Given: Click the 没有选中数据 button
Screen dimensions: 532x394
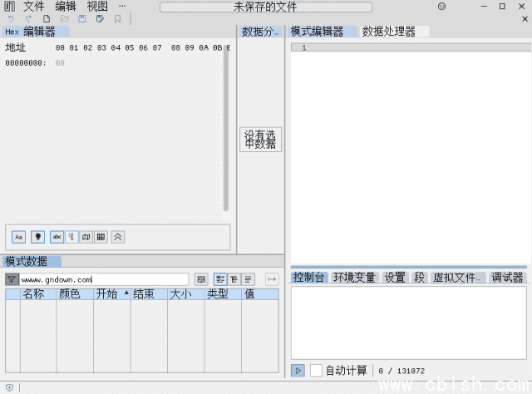Looking at the screenshot, I should point(260,140).
